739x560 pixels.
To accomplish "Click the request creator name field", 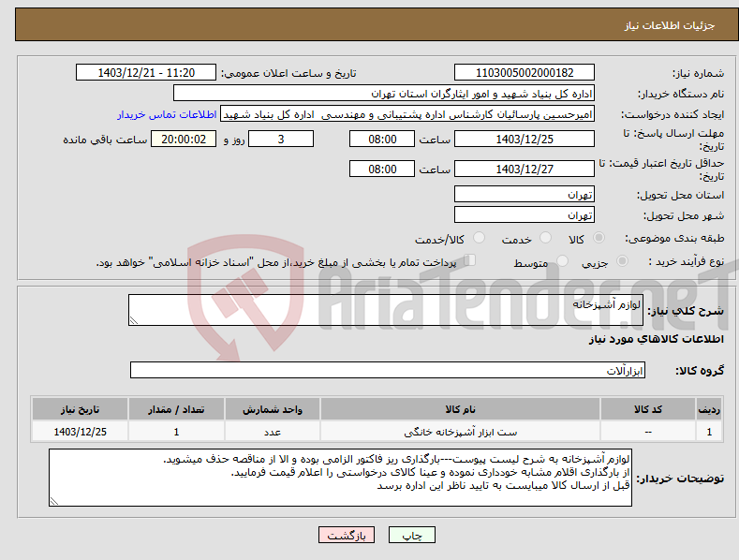I will (x=407, y=114).
